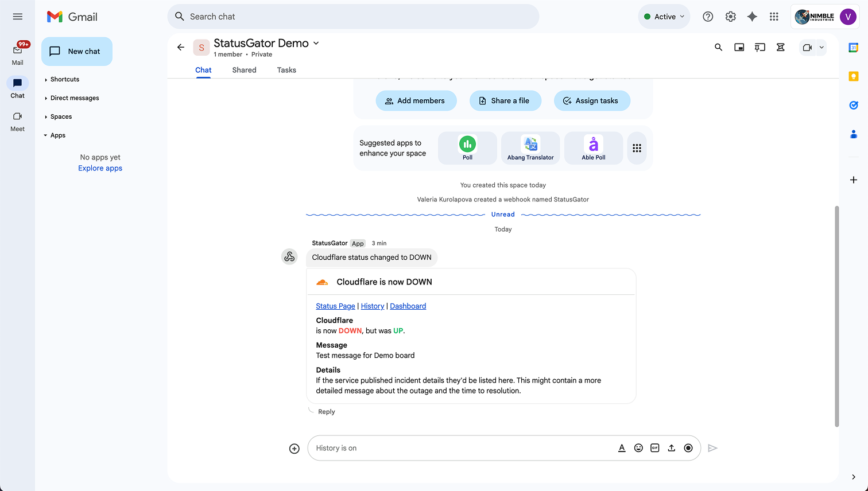Click the conversation scrollbar
The image size is (868, 491).
pos(836,316)
